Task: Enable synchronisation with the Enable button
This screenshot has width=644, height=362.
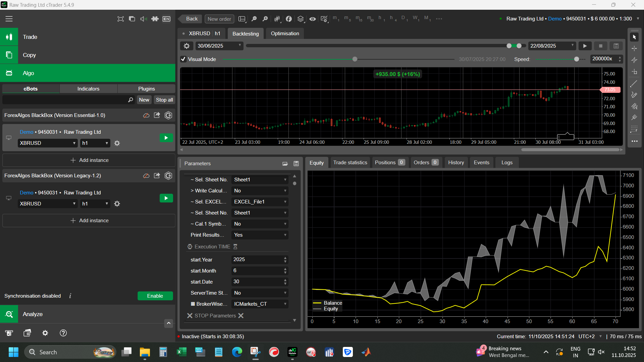Action: (155, 296)
